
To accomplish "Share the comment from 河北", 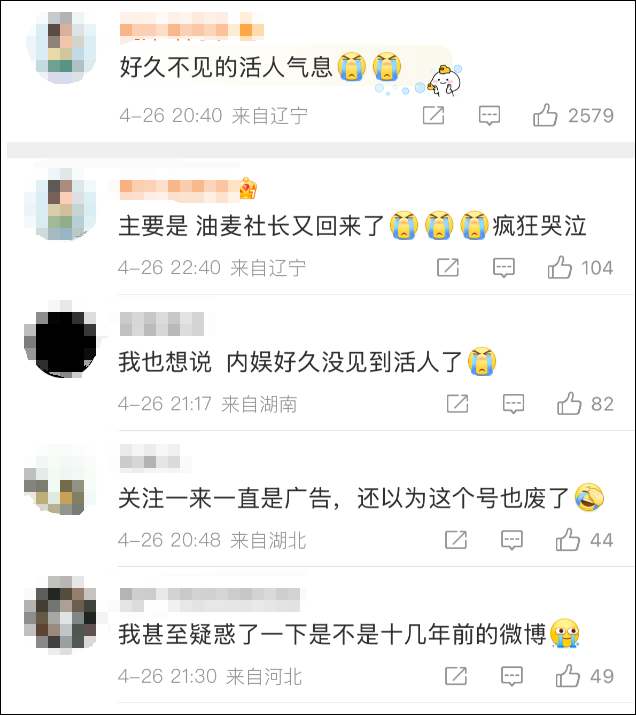I will [456, 676].
